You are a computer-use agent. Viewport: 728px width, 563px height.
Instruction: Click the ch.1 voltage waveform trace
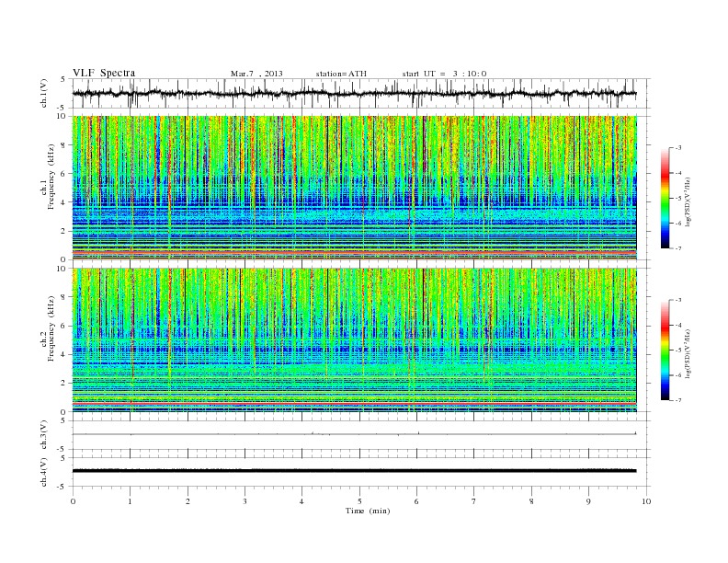[x=354, y=93]
